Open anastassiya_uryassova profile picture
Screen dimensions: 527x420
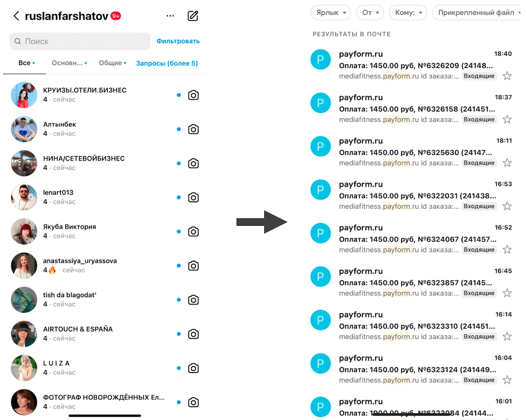click(24, 266)
